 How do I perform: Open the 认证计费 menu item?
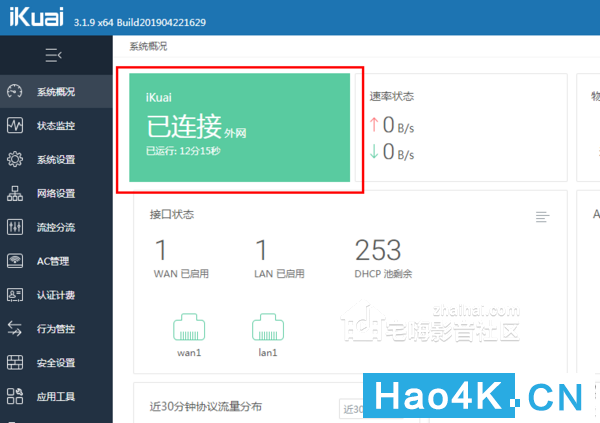[56, 295]
